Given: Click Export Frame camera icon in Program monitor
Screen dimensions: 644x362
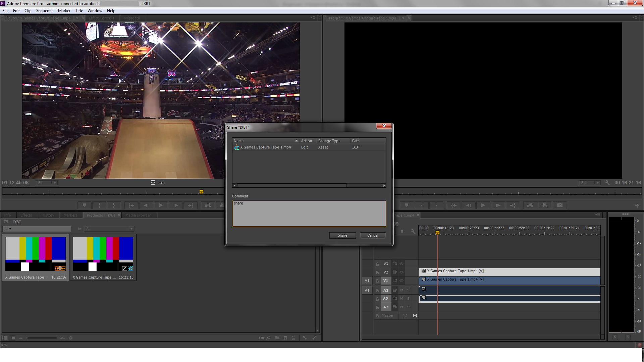Looking at the screenshot, I should point(560,205).
